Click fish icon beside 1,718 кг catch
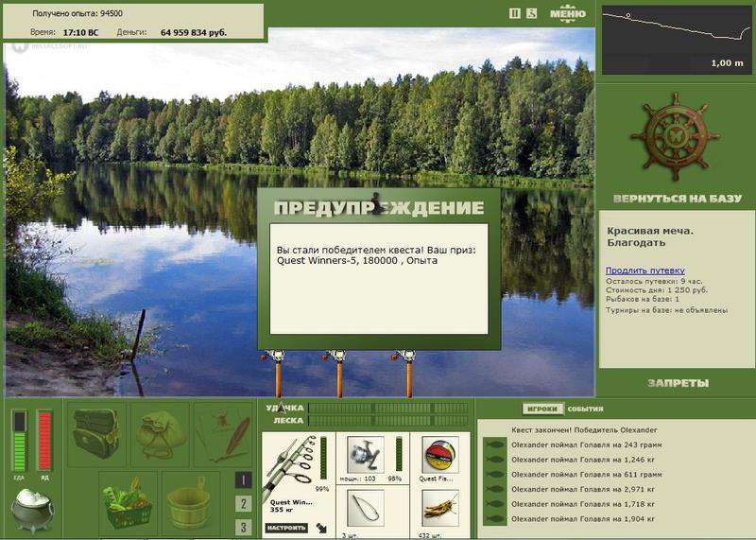This screenshot has width=756, height=540. pyautogui.click(x=494, y=504)
